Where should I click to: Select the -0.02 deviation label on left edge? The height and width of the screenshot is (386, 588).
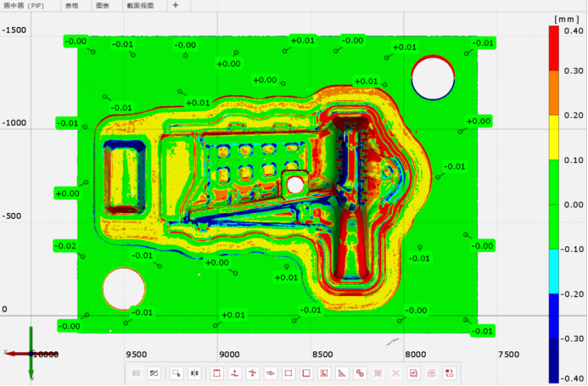[x=65, y=245]
